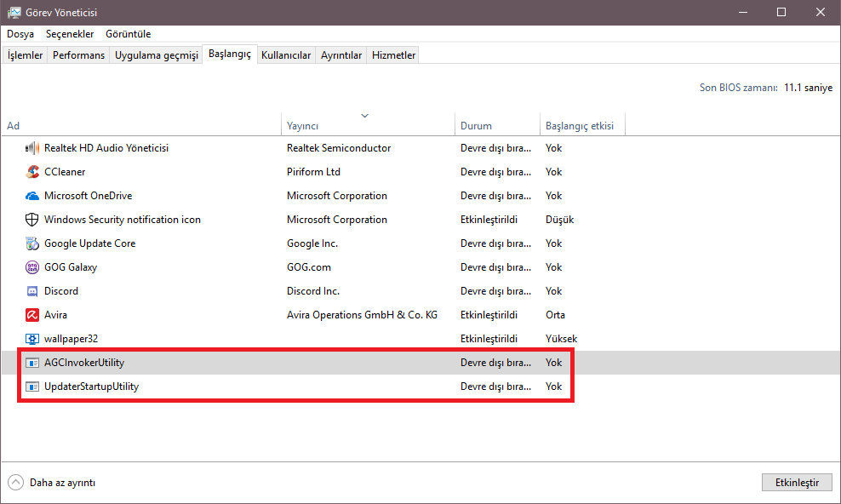Image resolution: width=841 pixels, height=504 pixels.
Task: Click the Düşük startup impact value
Action: coord(560,220)
